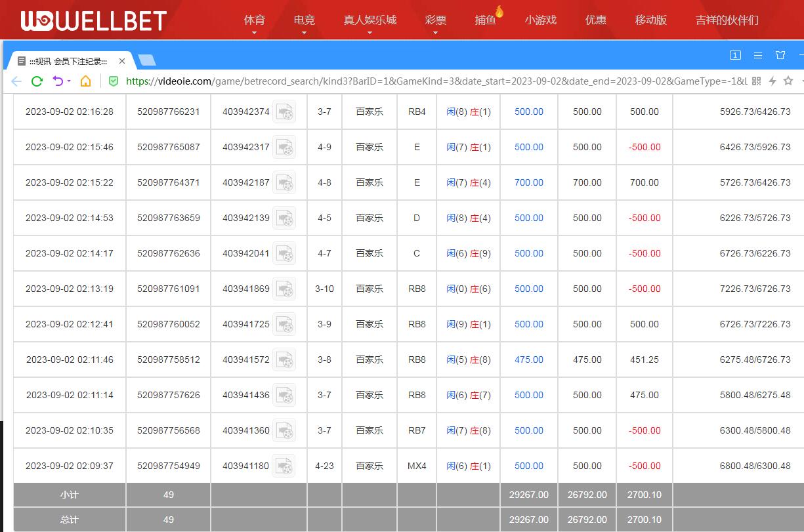Image resolution: width=804 pixels, height=532 pixels.
Task: Play video replay for round 403942187
Action: coord(284,182)
